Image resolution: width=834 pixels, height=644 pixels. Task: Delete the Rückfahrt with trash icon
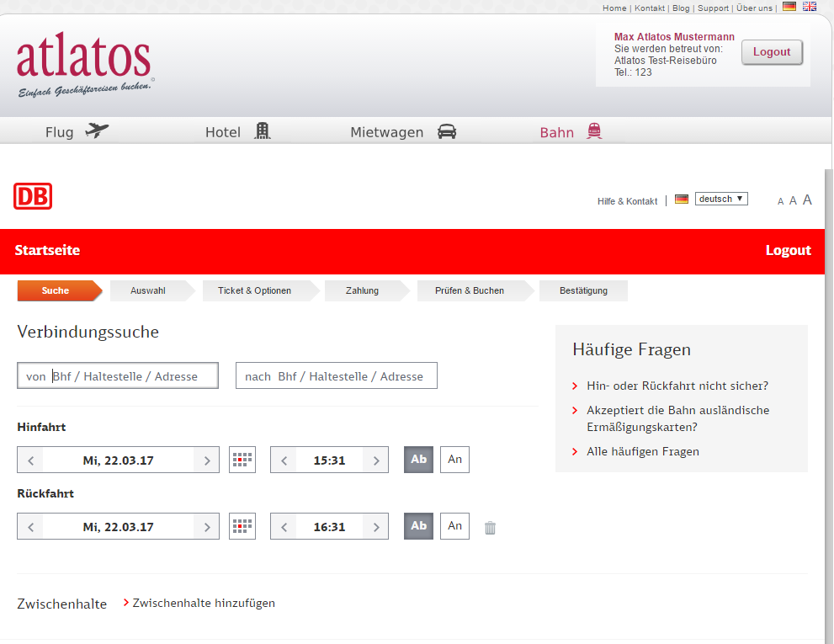pyautogui.click(x=490, y=528)
